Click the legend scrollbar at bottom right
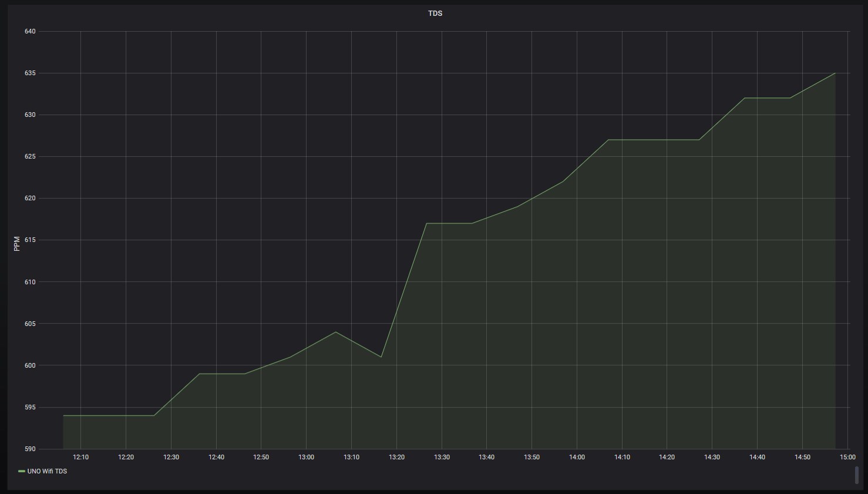 [856, 475]
